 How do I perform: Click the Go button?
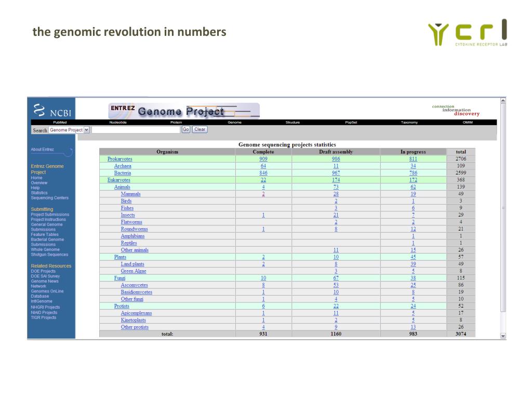(x=186, y=129)
